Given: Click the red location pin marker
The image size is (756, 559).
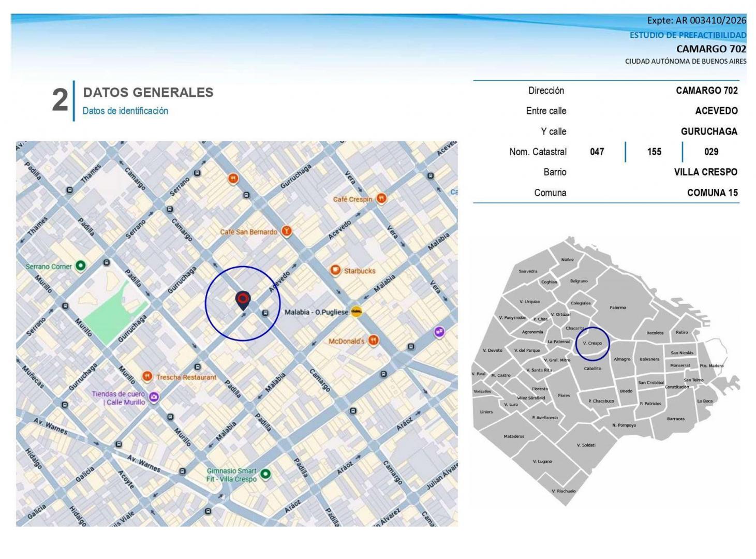Looking at the screenshot, I should click(x=243, y=300).
